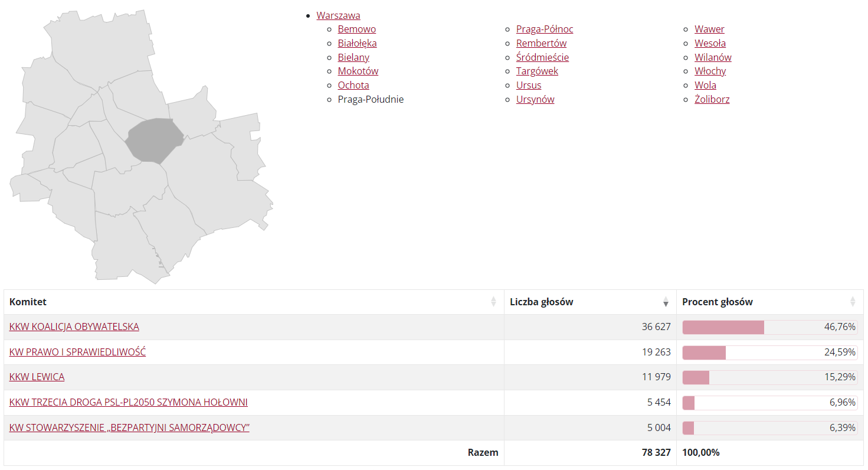Open the Warszawa link
Screen dimensions: 868x470
(x=338, y=15)
